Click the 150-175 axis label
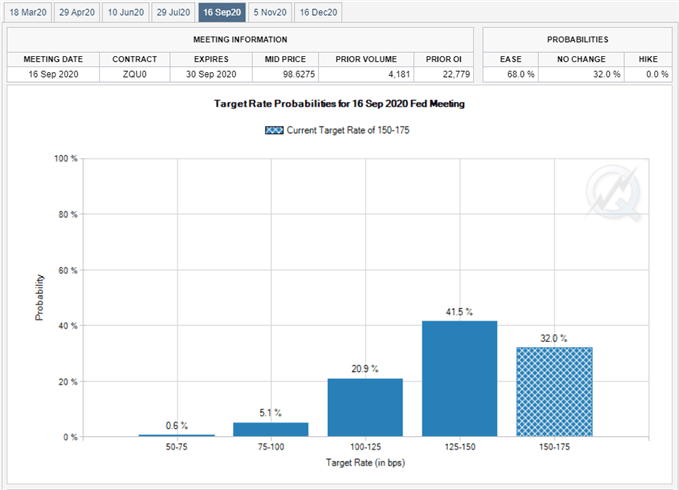 554,447
